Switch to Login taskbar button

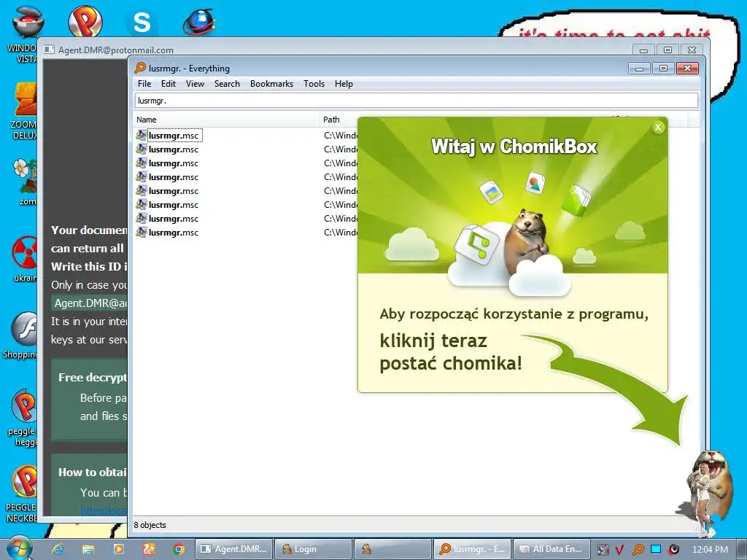pyautogui.click(x=314, y=549)
